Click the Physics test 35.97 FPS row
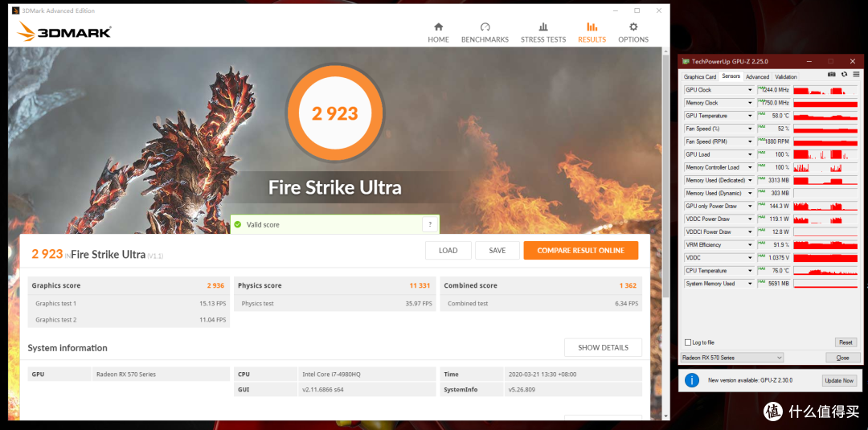 coord(335,303)
